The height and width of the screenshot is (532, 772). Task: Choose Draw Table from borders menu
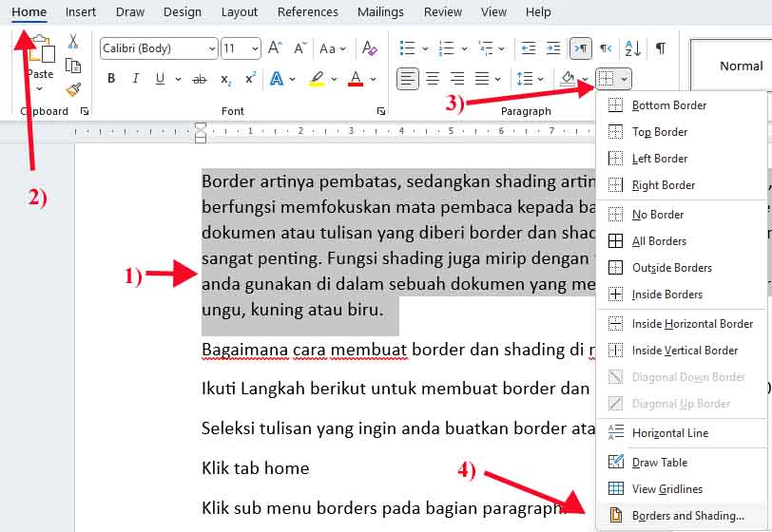[682, 462]
